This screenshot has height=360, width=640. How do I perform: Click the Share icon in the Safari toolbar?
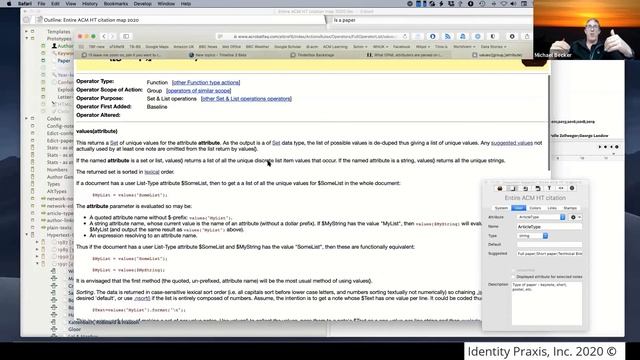click(x=527, y=36)
